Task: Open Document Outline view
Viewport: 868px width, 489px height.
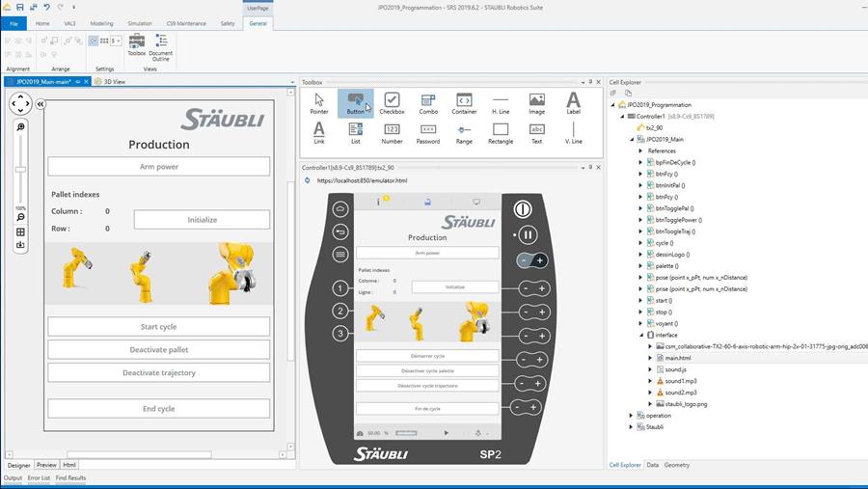Action: 161,44
